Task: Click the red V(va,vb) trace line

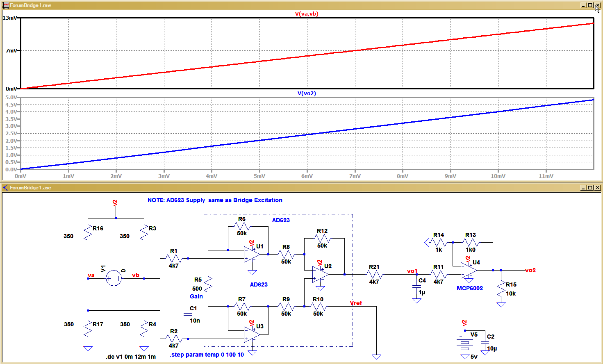Action: [x=307, y=56]
